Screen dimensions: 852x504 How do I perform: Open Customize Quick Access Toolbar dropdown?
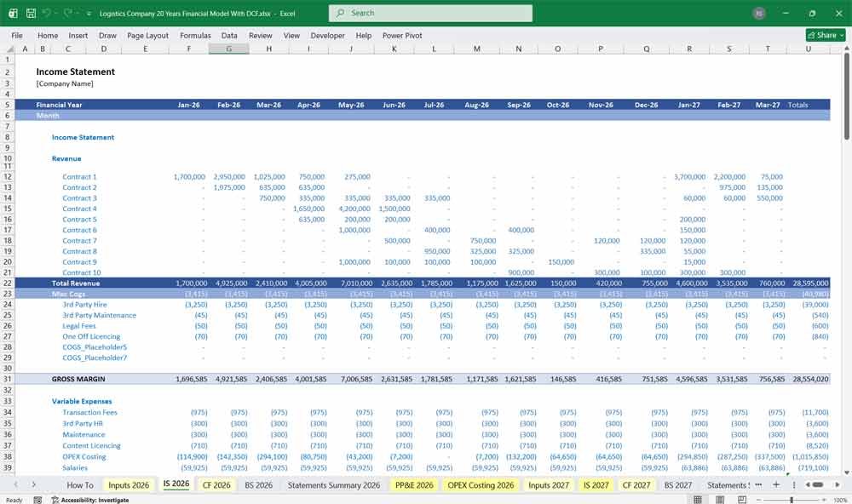[x=89, y=14]
